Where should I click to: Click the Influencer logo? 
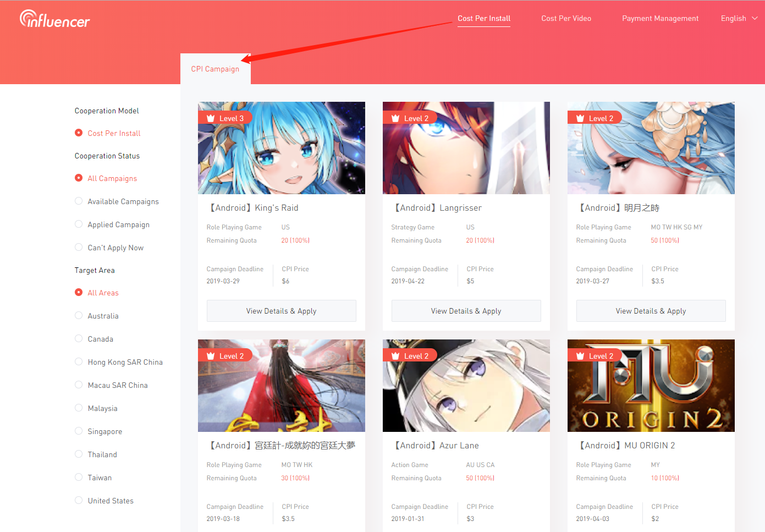54,19
